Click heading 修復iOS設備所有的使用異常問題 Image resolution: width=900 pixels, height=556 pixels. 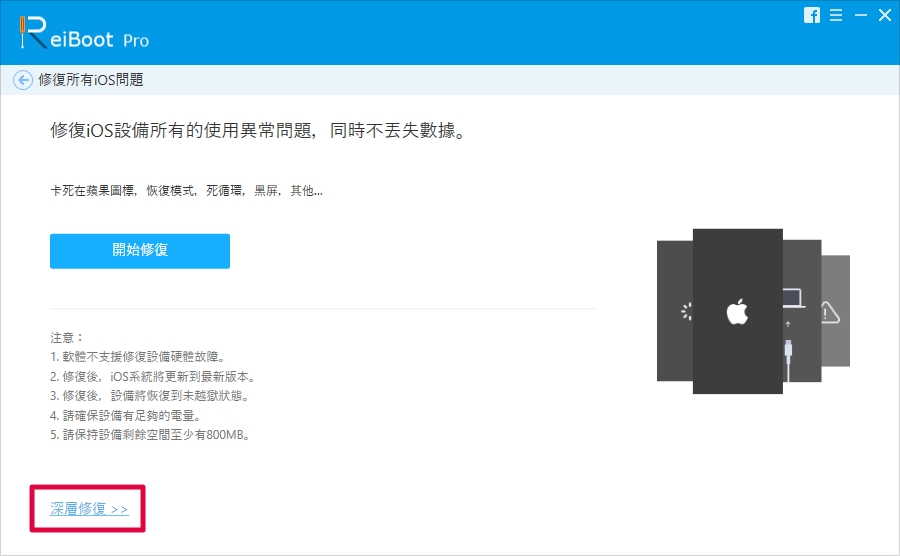(x=258, y=131)
